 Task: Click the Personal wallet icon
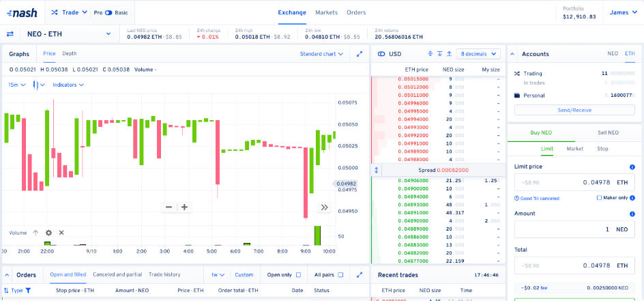pos(517,96)
